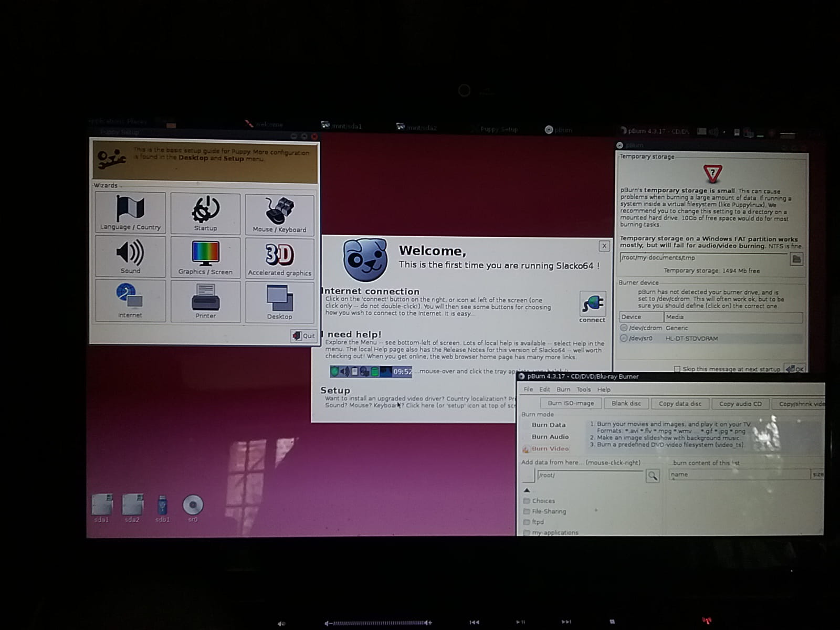The height and width of the screenshot is (630, 840).
Task: Select Burn Video mode
Action: [546, 449]
